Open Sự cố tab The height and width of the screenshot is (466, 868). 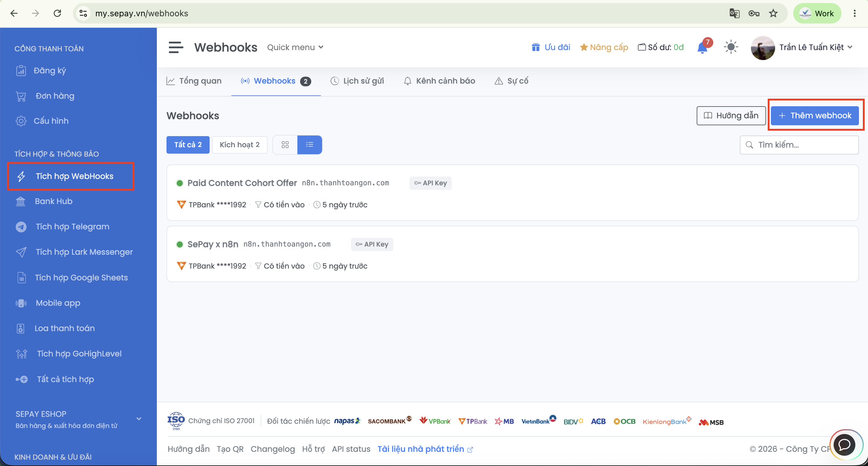tap(511, 81)
